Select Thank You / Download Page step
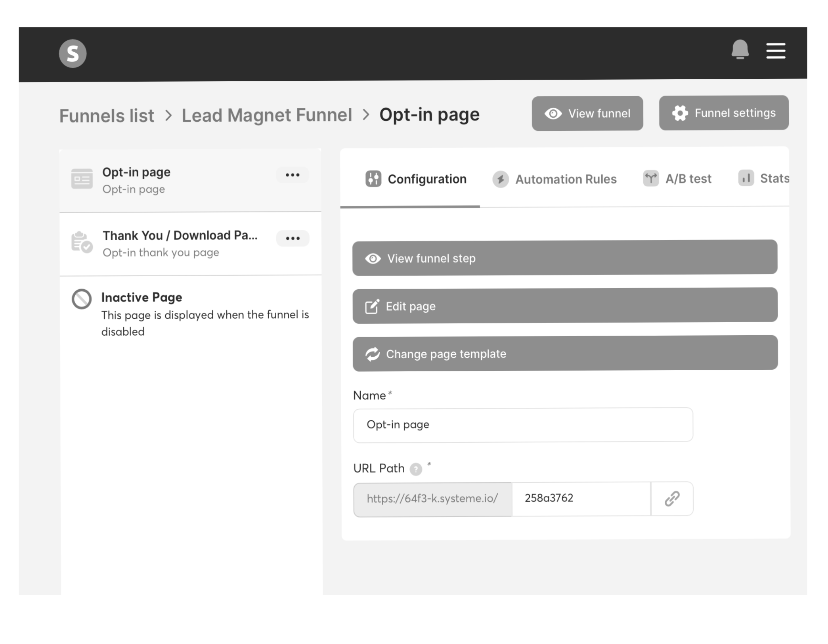Viewport: 828px width, 644px height. (190, 243)
